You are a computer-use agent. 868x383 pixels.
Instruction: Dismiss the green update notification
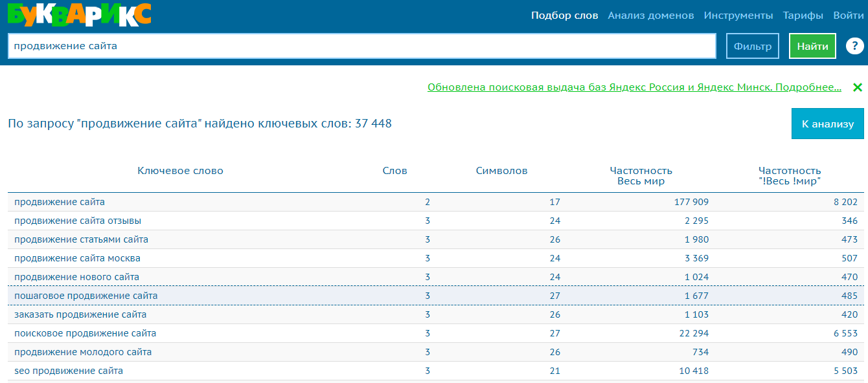pos(857,87)
